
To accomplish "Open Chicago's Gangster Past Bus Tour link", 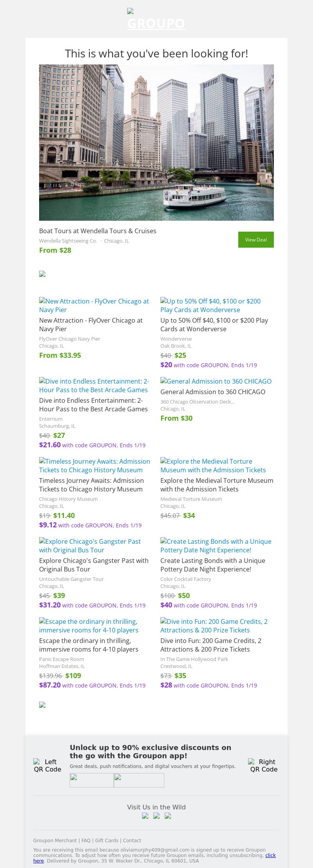I will point(90,546).
